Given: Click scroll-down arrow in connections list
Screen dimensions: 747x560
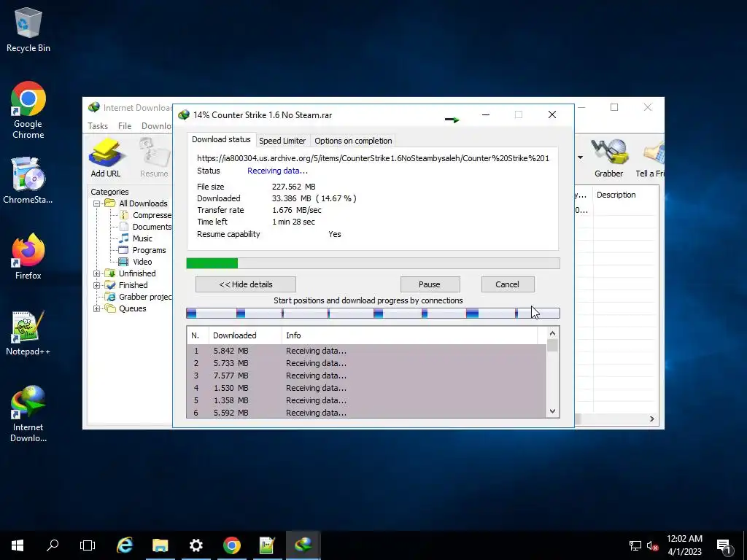Looking at the screenshot, I should pyautogui.click(x=553, y=411).
